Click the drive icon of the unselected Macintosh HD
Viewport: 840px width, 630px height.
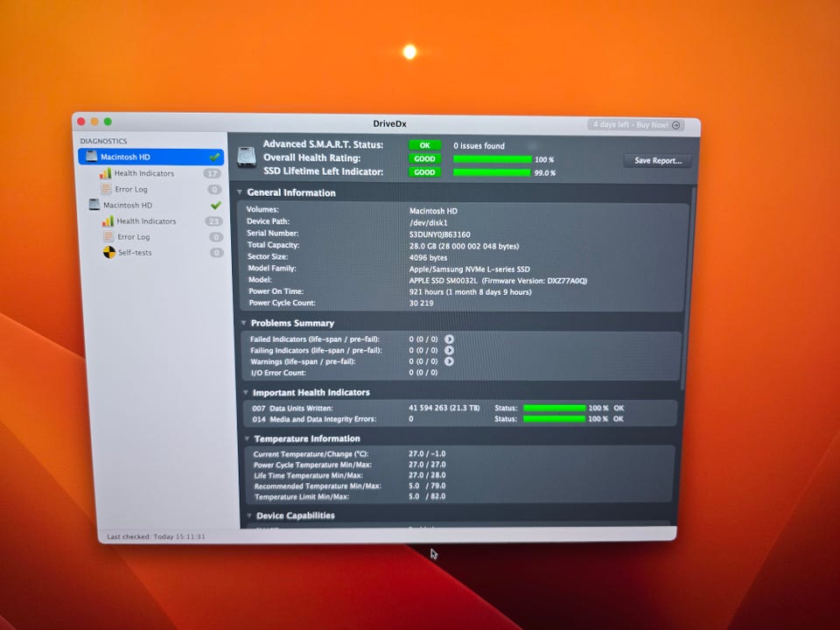point(94,205)
